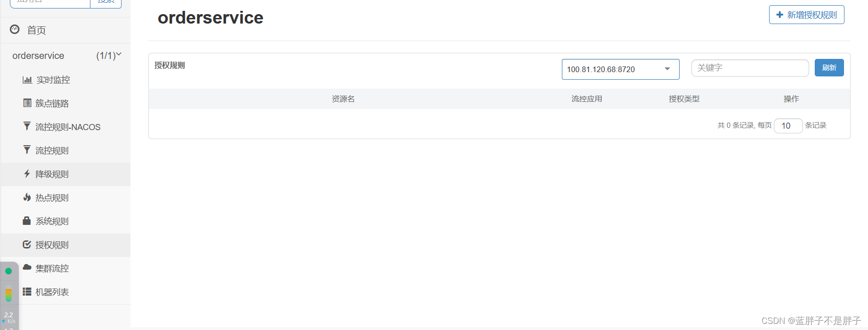Click the 共 0 条记录 text
The width and height of the screenshot is (868, 330).
pyautogui.click(x=736, y=125)
